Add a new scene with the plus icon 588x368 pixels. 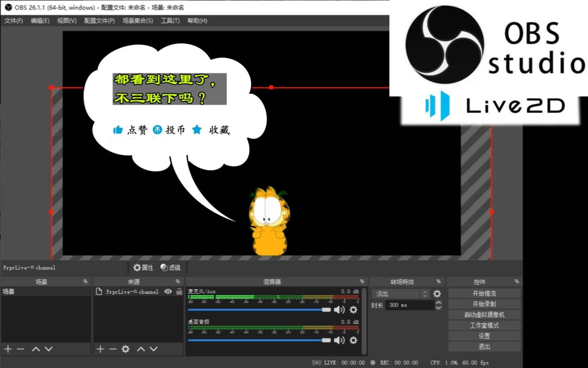(x=7, y=349)
